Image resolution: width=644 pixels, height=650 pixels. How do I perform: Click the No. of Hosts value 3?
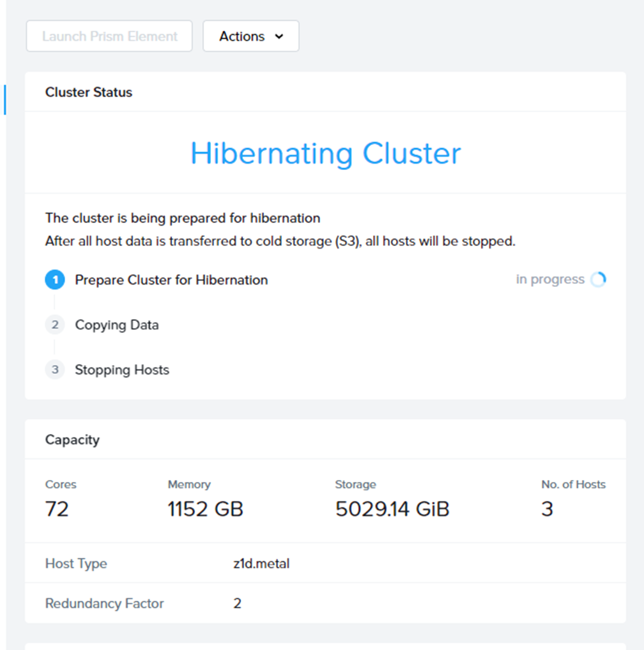tap(547, 509)
